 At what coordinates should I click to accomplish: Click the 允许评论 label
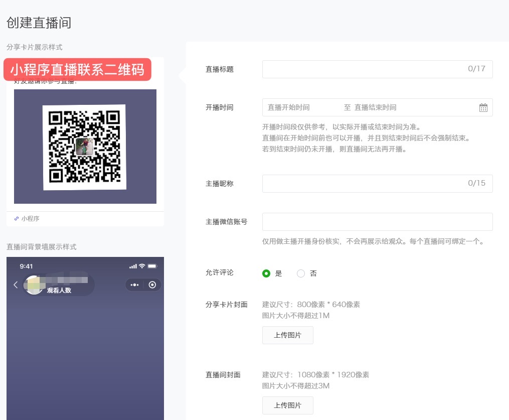click(x=220, y=272)
